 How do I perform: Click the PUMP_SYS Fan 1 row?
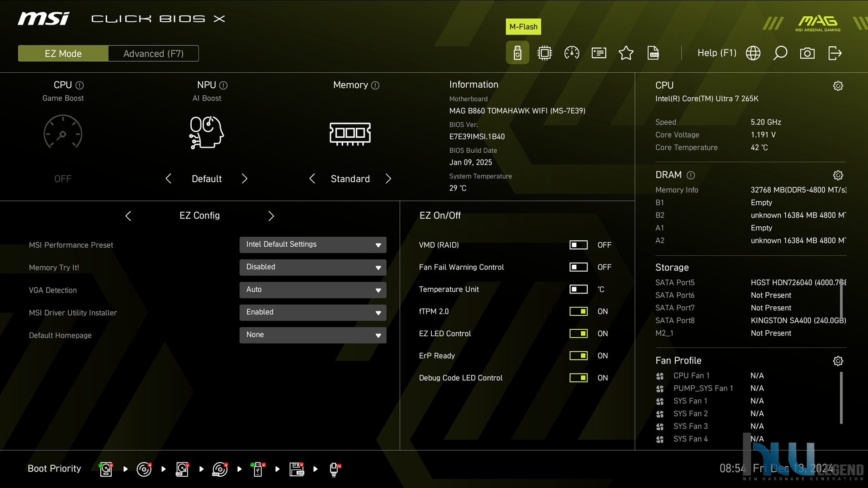click(x=710, y=388)
